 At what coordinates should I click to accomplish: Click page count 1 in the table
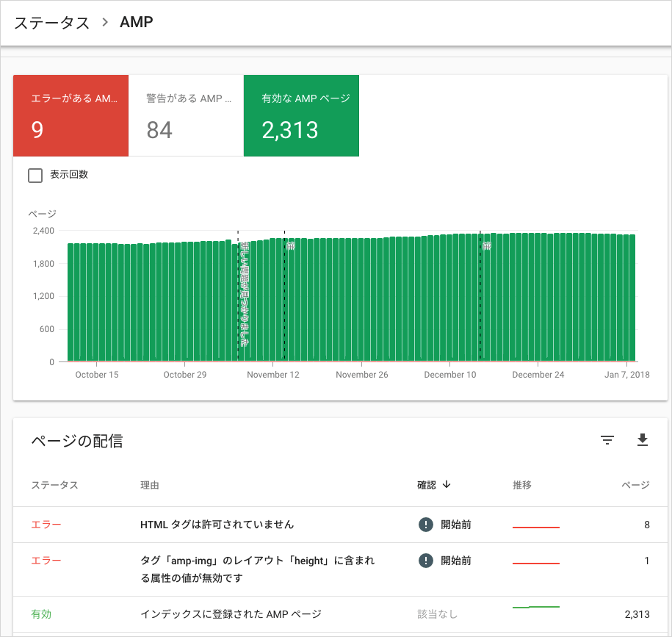[x=647, y=561]
